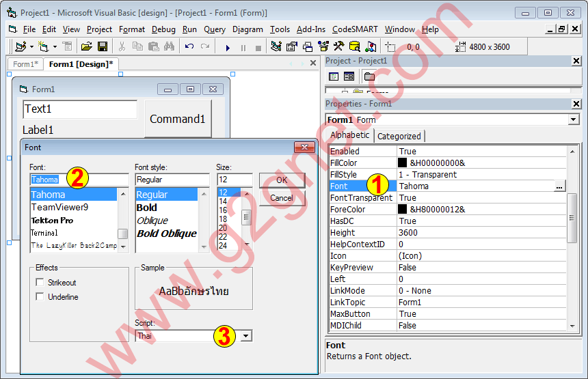Viewport: 588px width, 379px height.
Task: Open the Data View Window icon
Action: pyautogui.click(x=354, y=47)
